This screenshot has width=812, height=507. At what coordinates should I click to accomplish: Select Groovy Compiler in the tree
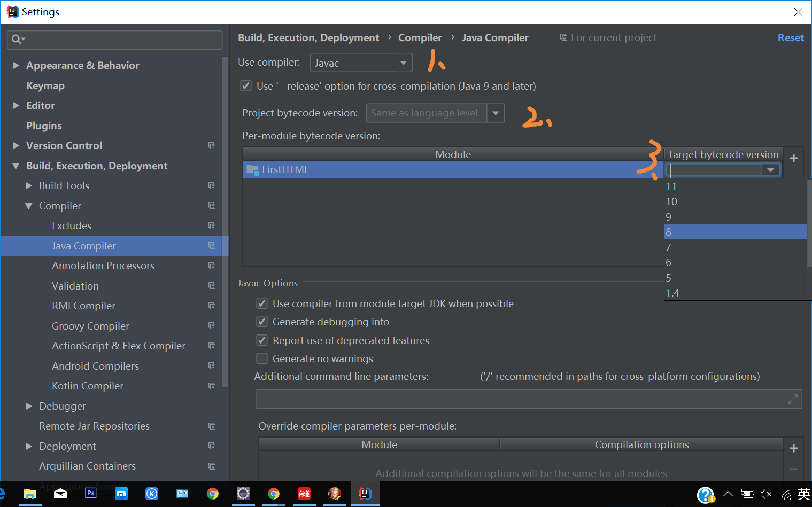point(90,326)
